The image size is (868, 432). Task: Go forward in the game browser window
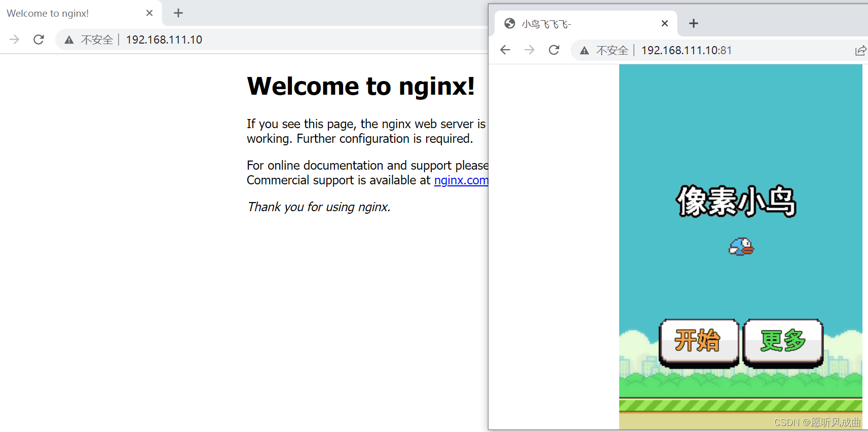(x=530, y=50)
